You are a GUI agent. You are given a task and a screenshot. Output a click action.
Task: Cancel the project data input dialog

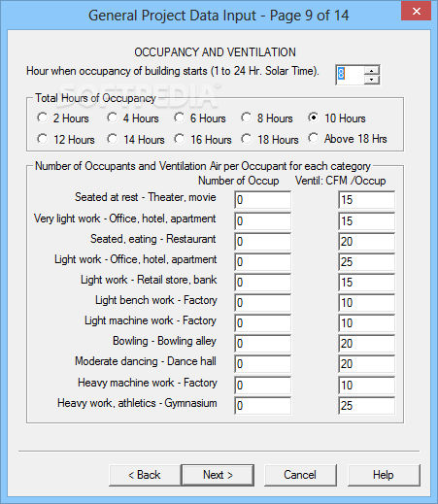click(300, 475)
